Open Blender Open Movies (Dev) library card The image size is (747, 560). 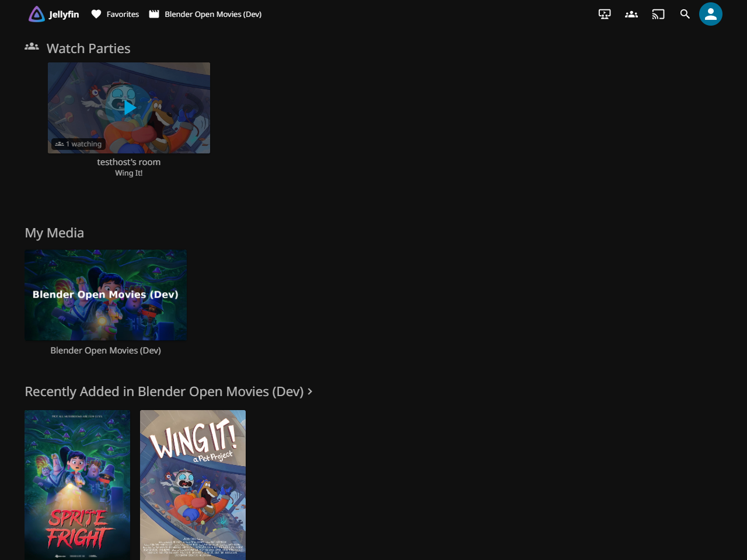point(106,295)
